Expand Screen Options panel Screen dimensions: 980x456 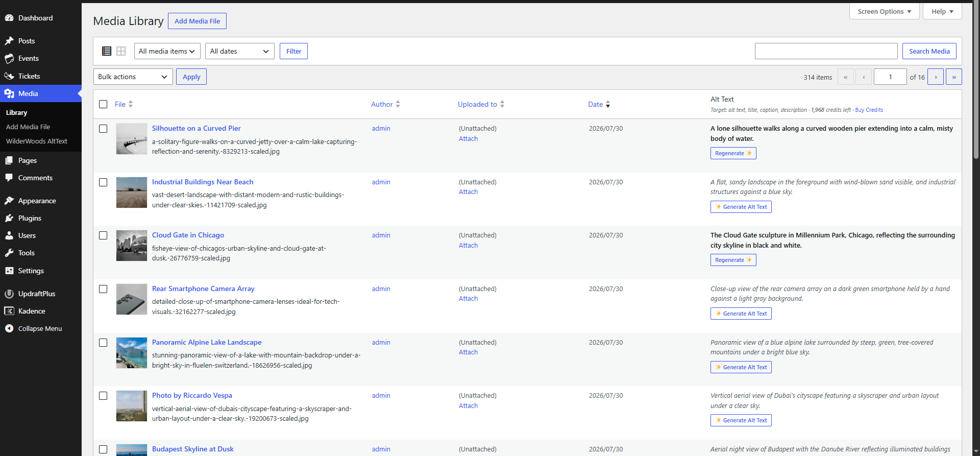pos(884,11)
